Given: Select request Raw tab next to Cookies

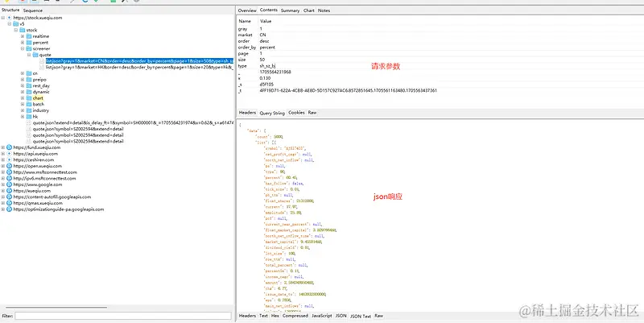Looking at the screenshot, I should pos(312,112).
